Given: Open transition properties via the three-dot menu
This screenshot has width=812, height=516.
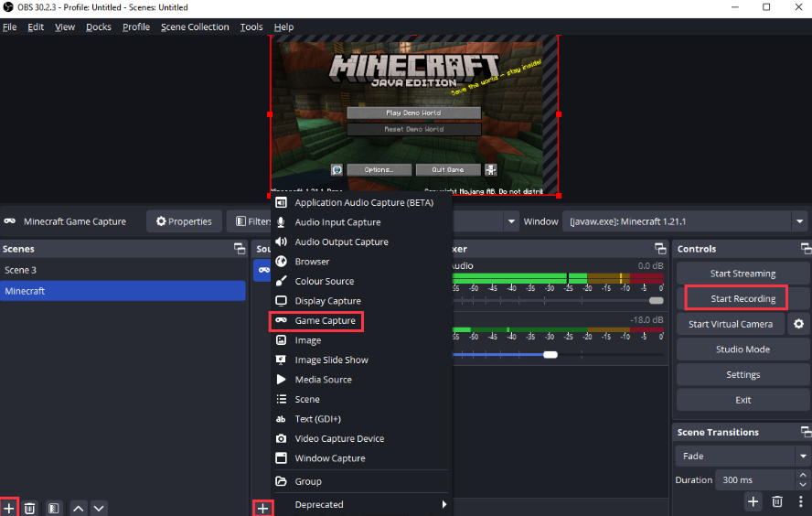Looking at the screenshot, I should [801, 501].
